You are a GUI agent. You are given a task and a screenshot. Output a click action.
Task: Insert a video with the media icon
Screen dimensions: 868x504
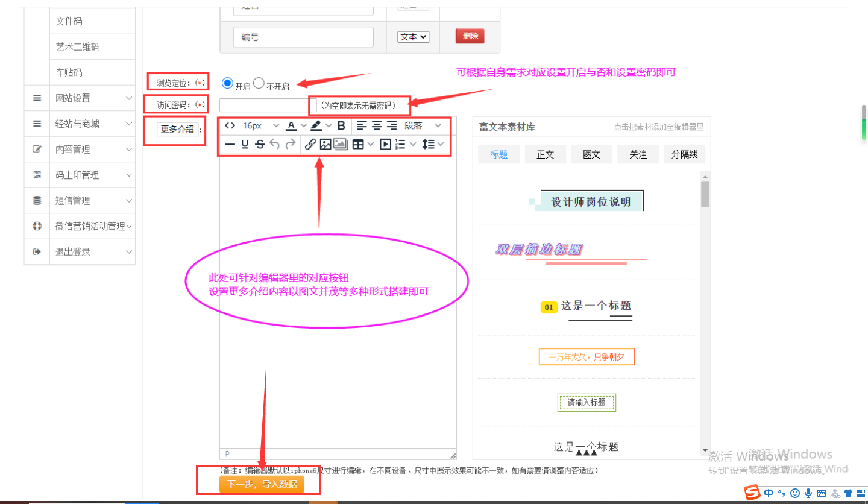tap(385, 144)
